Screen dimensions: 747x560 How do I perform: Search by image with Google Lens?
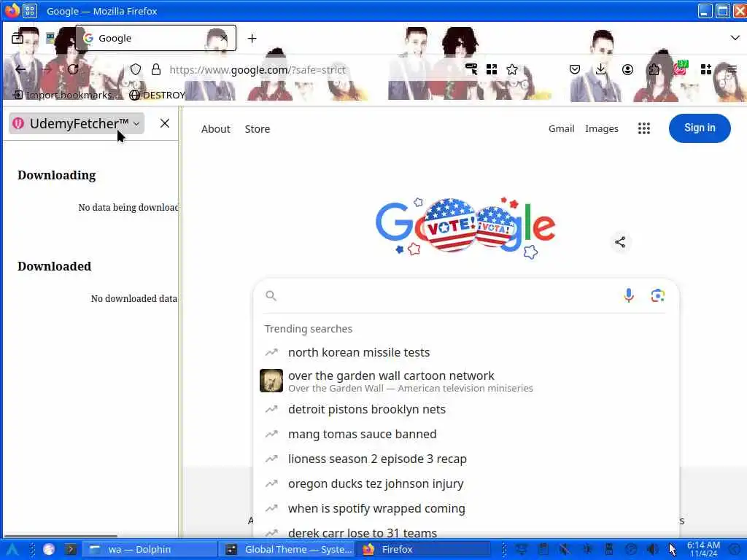coord(658,296)
